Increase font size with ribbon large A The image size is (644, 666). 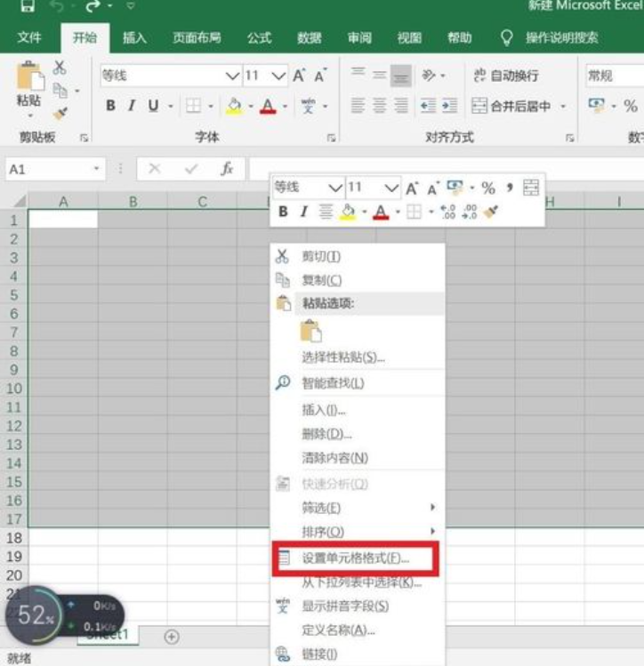coord(299,76)
